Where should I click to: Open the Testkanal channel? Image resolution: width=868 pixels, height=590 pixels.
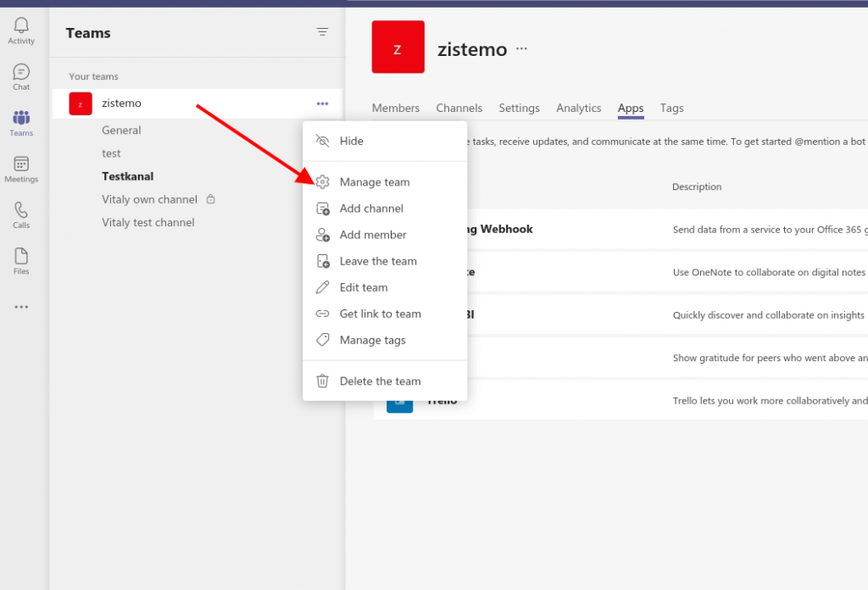pyautogui.click(x=128, y=175)
